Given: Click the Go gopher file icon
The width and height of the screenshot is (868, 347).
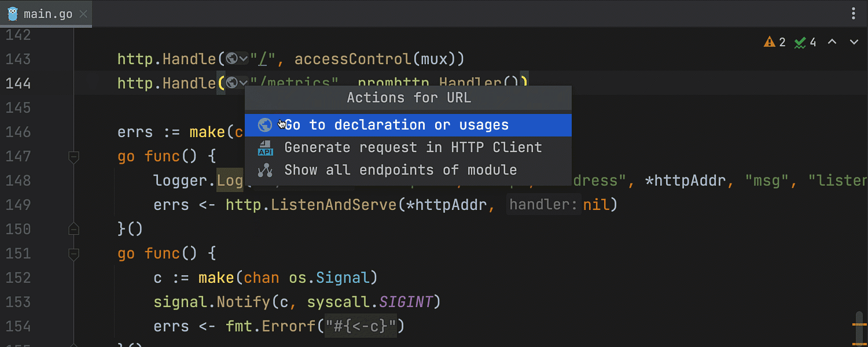Looking at the screenshot, I should 13,14.
